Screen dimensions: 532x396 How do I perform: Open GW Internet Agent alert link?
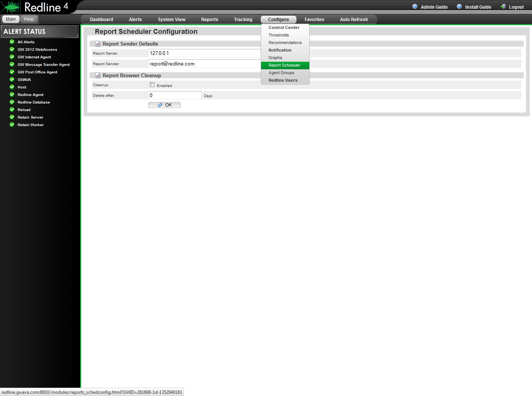34,57
